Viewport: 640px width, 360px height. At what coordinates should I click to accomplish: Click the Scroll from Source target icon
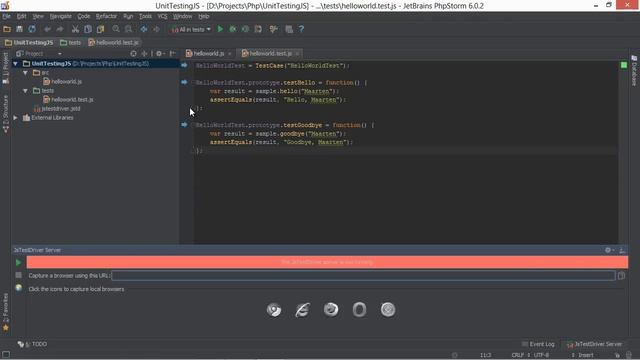click(x=133, y=53)
